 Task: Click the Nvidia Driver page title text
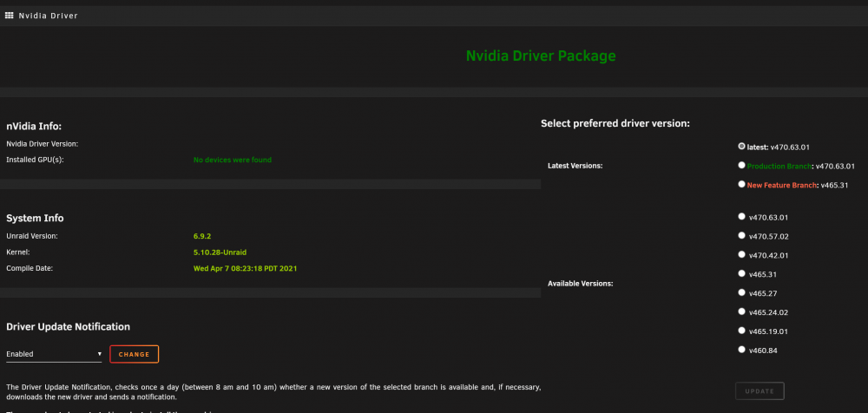48,16
